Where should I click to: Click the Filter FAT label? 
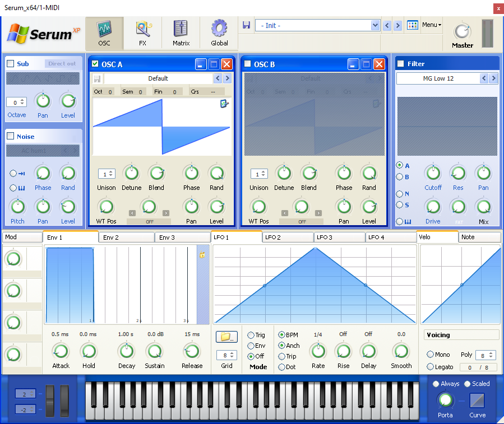(459, 222)
